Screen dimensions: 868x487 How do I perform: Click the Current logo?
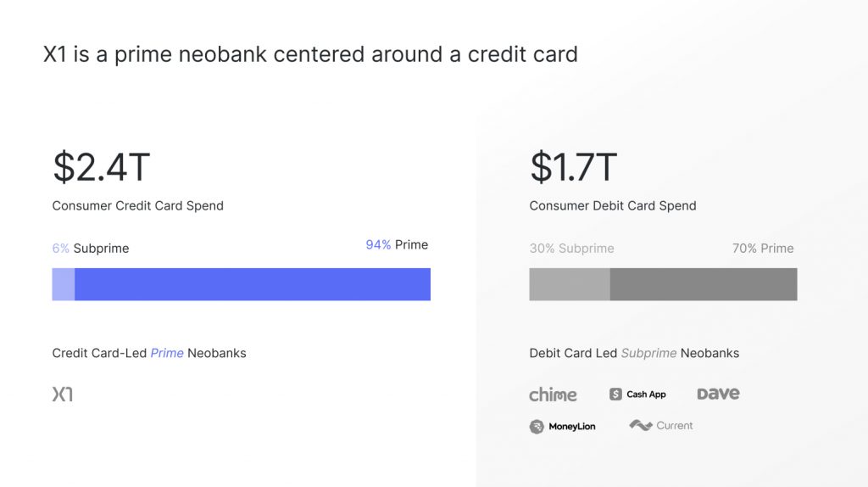tap(661, 426)
